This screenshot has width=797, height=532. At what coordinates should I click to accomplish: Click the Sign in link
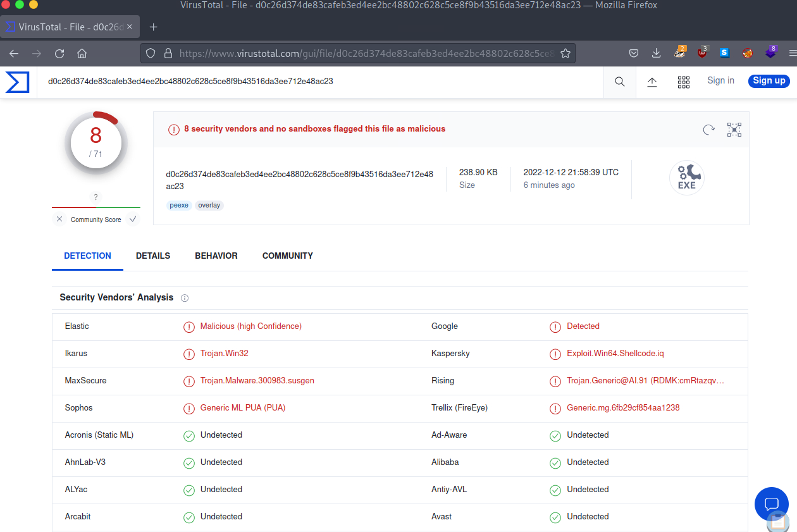coord(720,81)
